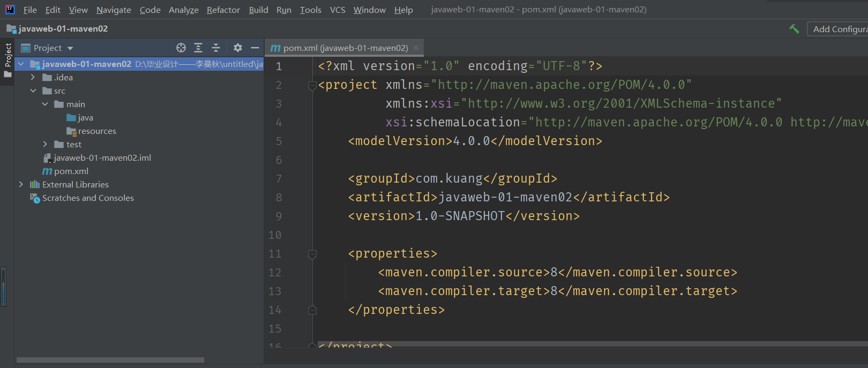Open the Code menu
The height and width of the screenshot is (368, 868).
150,10
